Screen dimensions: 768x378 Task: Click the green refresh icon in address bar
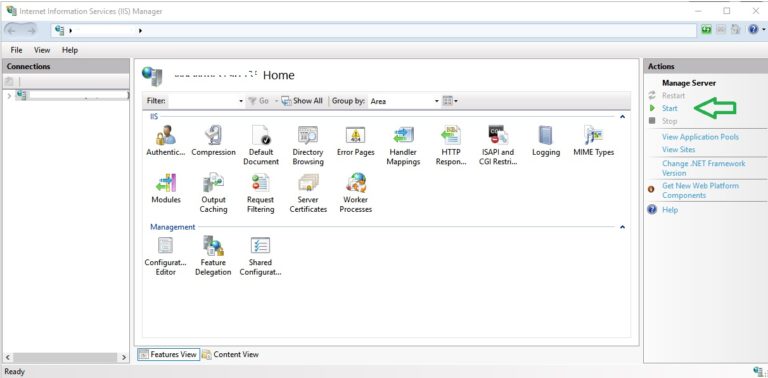click(706, 30)
